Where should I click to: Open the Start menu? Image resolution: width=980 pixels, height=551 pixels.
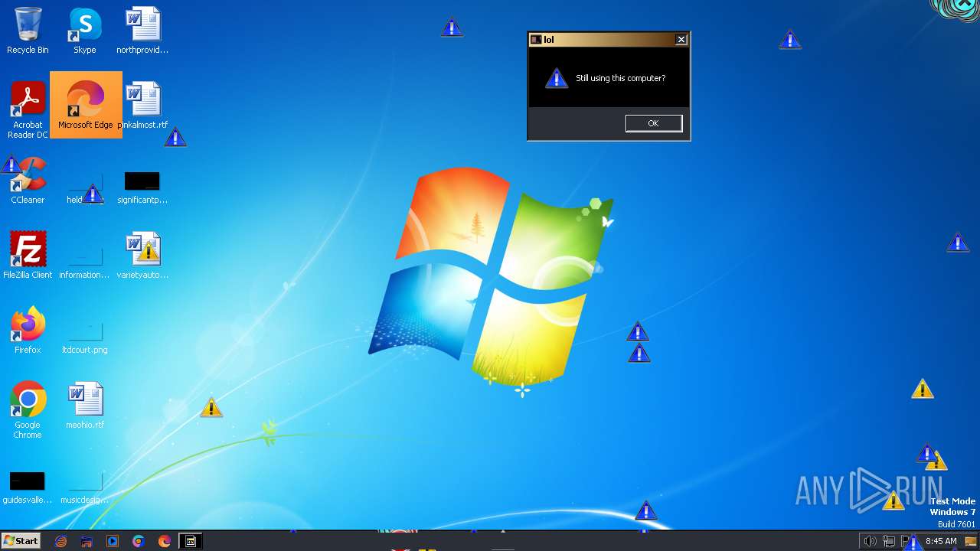(x=21, y=541)
